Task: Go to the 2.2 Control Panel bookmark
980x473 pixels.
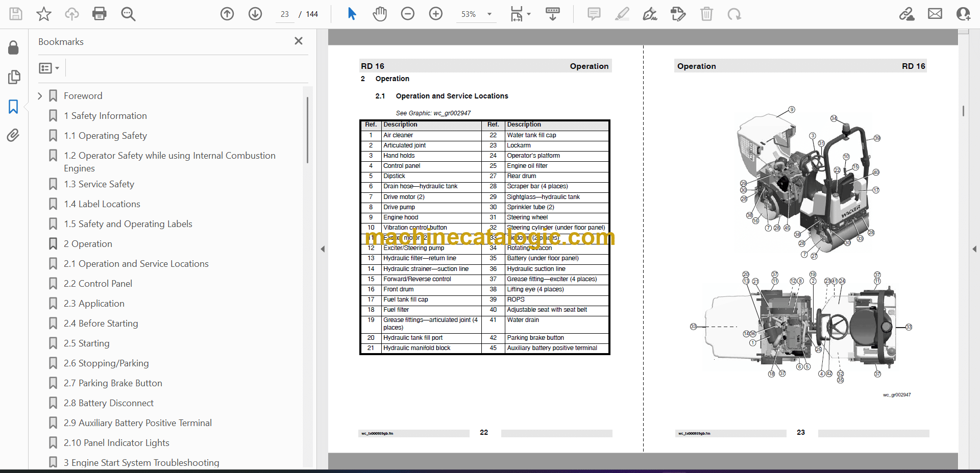Action: click(x=98, y=284)
